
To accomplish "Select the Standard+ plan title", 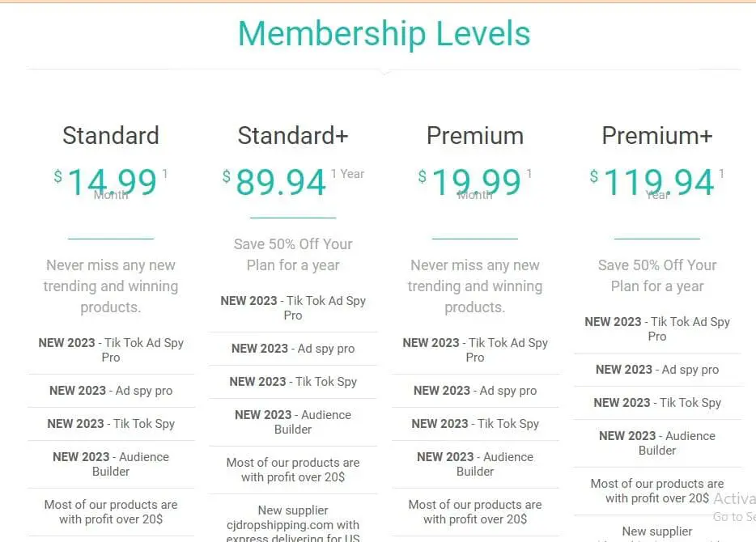I will [293, 136].
